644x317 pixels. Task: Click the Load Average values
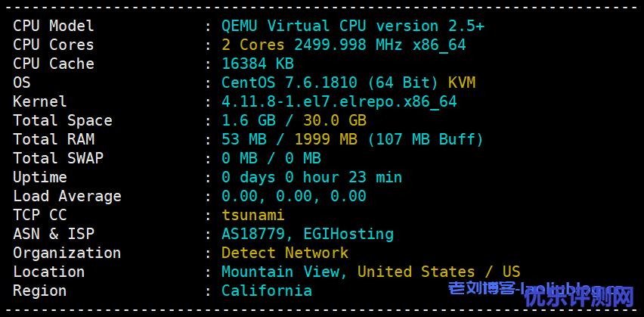point(294,196)
